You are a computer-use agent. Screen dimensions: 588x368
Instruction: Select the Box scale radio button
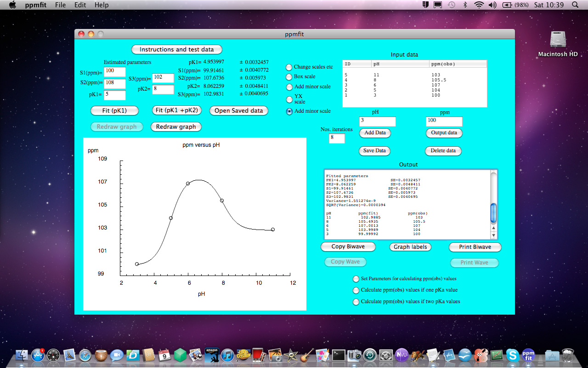[x=288, y=76]
